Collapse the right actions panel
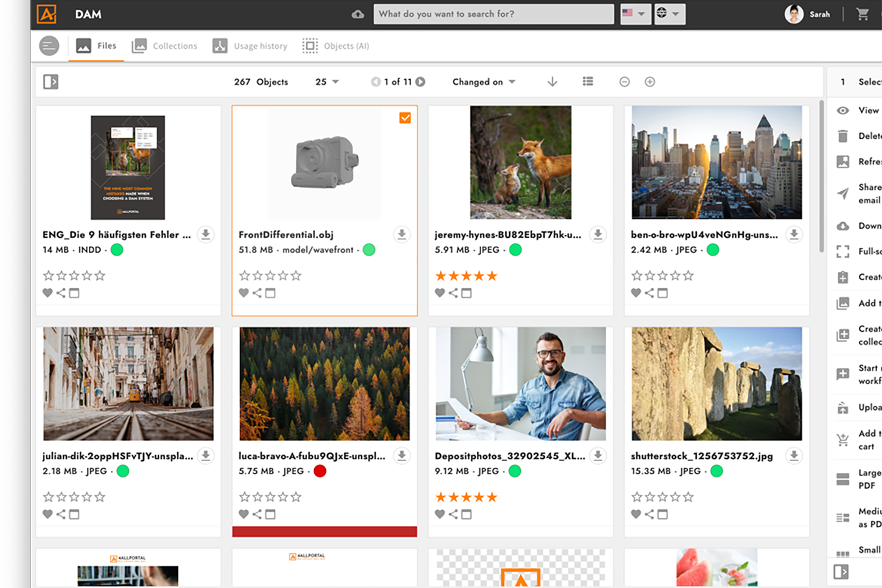The width and height of the screenshot is (882, 588). [x=841, y=572]
